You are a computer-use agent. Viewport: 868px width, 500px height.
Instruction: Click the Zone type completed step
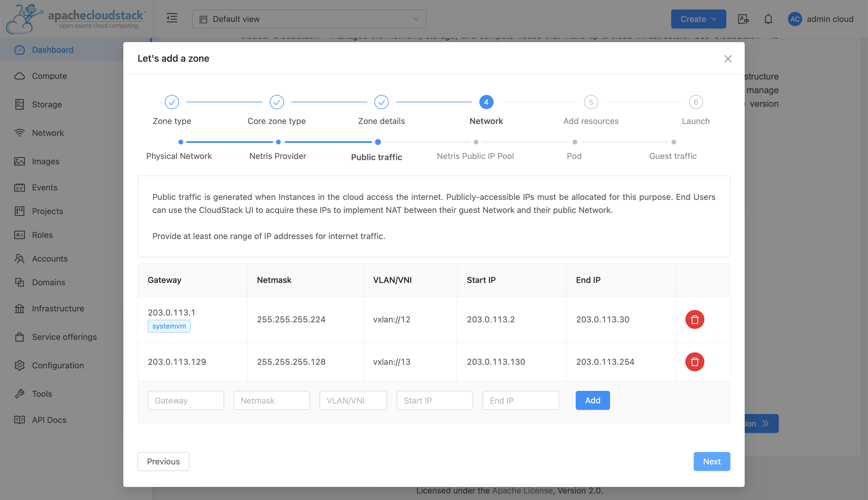pyautogui.click(x=172, y=102)
